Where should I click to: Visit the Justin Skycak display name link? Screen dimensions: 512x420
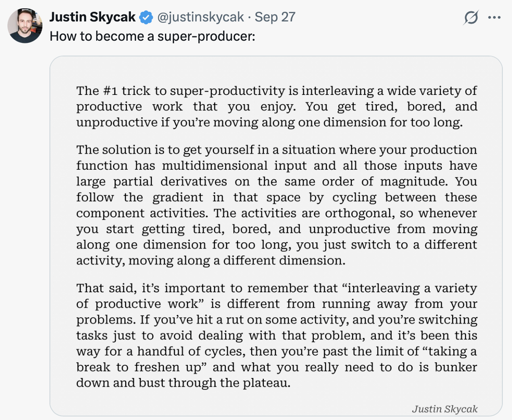92,17
